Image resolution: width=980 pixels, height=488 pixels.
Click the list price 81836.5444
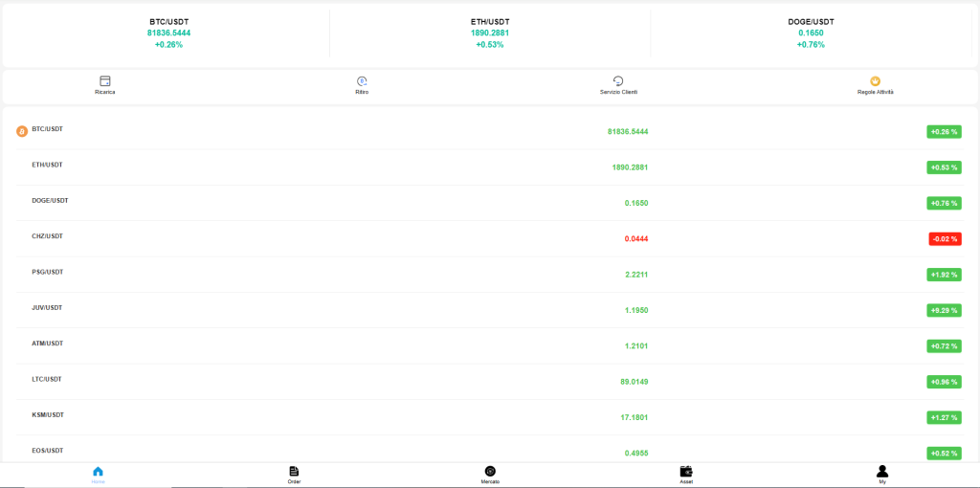click(x=628, y=132)
